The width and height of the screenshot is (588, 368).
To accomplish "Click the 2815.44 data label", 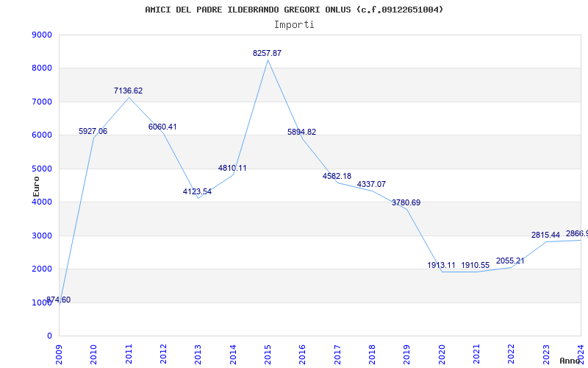I will [545, 235].
